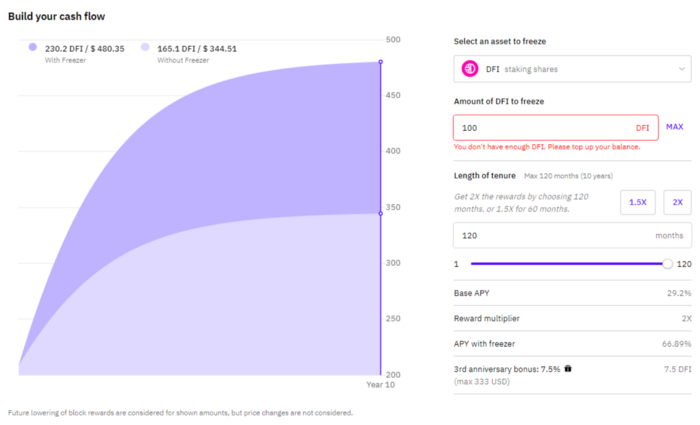Click the 165.1 DFI legend label
The height and width of the screenshot is (425, 700).
[x=197, y=49]
